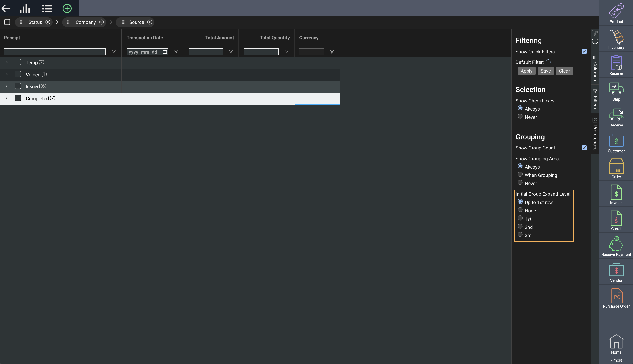Expand the Issued group chevron
Image resolution: width=633 pixels, height=364 pixels.
[x=7, y=86]
